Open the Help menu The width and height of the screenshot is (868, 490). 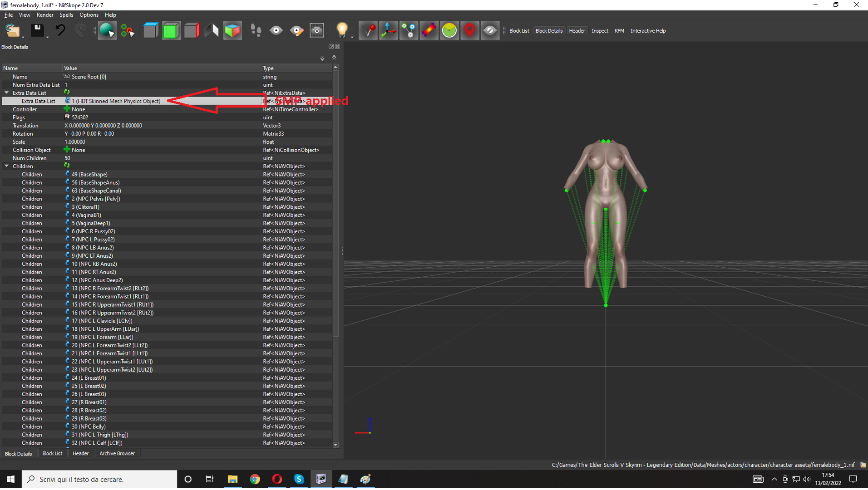coord(110,15)
